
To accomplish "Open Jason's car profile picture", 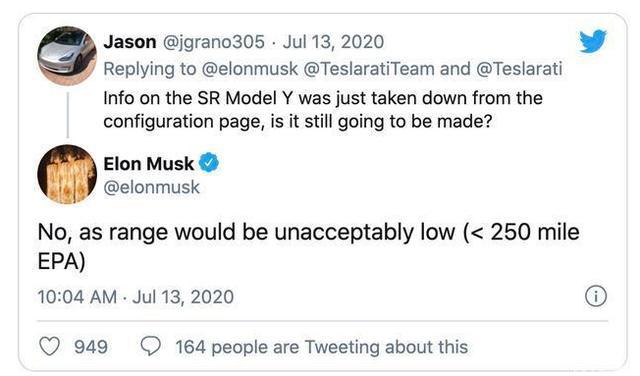I will pyautogui.click(x=67, y=56).
